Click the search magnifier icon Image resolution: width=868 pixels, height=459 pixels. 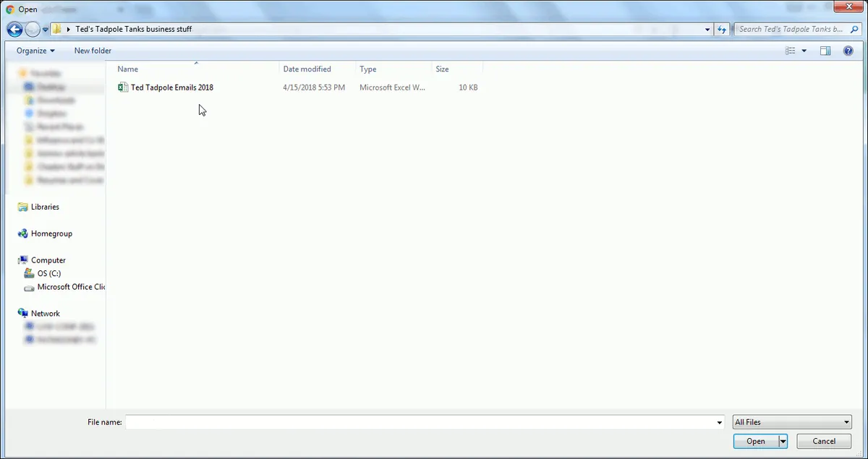tap(854, 30)
